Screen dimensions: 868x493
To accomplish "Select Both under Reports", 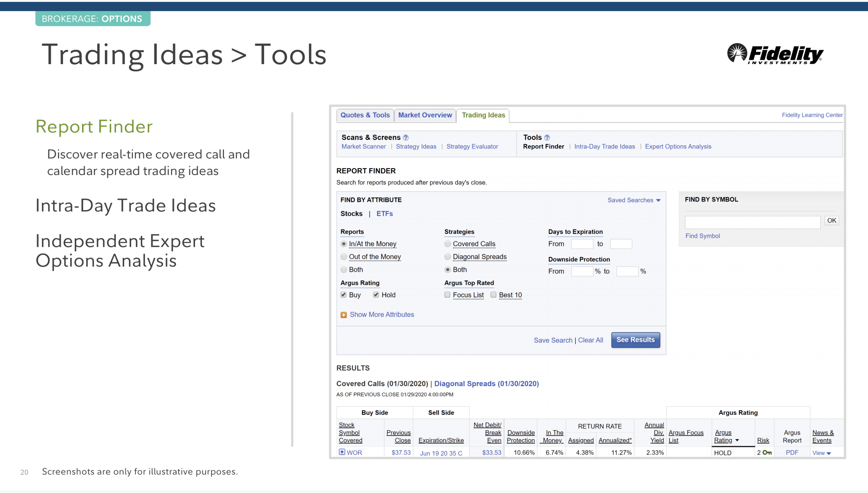I will pos(344,269).
